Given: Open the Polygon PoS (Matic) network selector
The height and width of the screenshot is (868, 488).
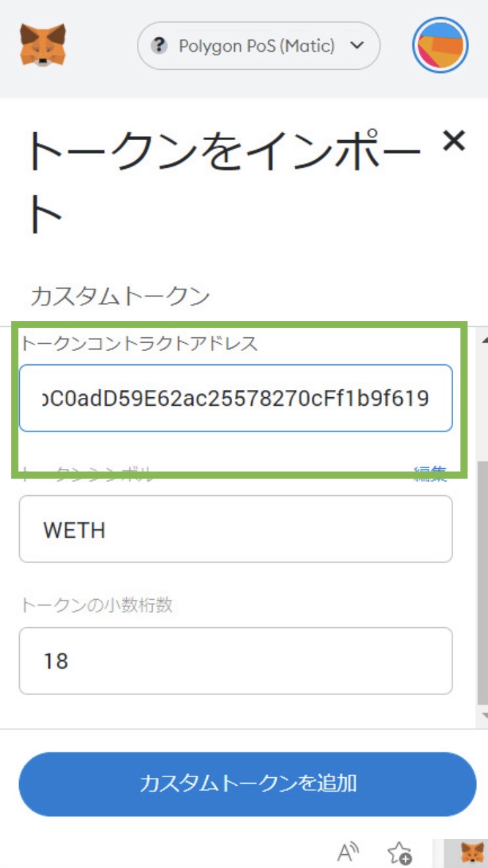Looking at the screenshot, I should [258, 46].
